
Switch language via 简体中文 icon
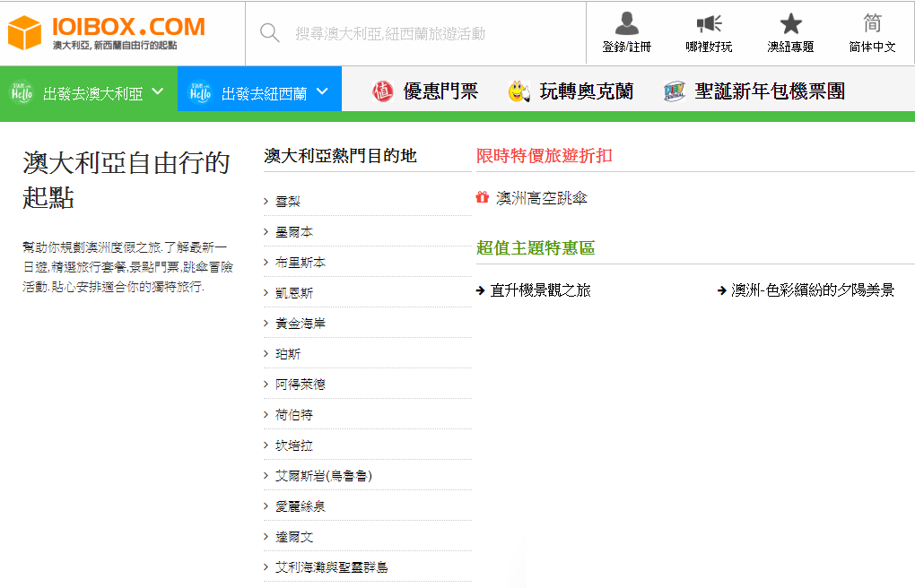(x=872, y=24)
